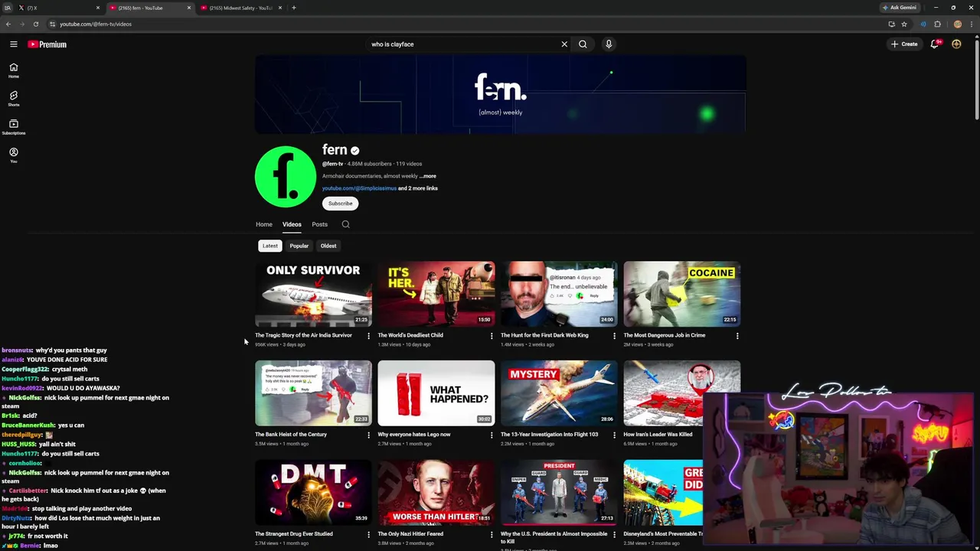The width and height of the screenshot is (980, 551).
Task: Play The Tragic Story of Air India Survivor
Action: (x=313, y=294)
